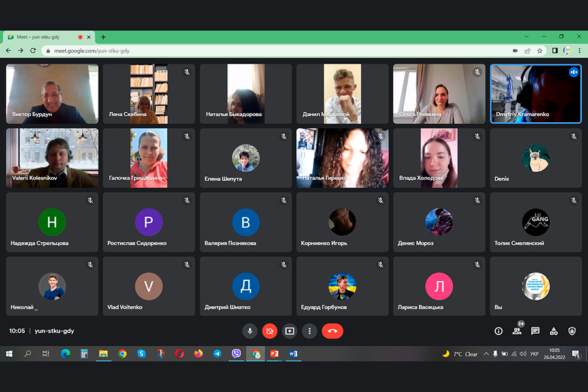This screenshot has width=588, height=392.
Task: Open the Meeting details info icon
Action: (x=498, y=331)
